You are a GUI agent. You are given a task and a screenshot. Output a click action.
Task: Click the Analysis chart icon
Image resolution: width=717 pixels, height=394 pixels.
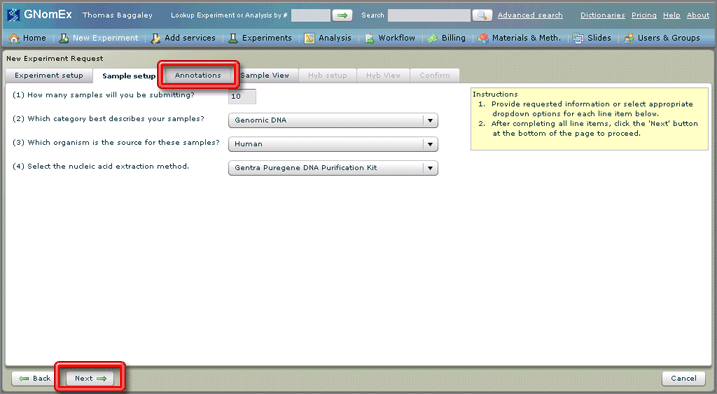click(310, 38)
